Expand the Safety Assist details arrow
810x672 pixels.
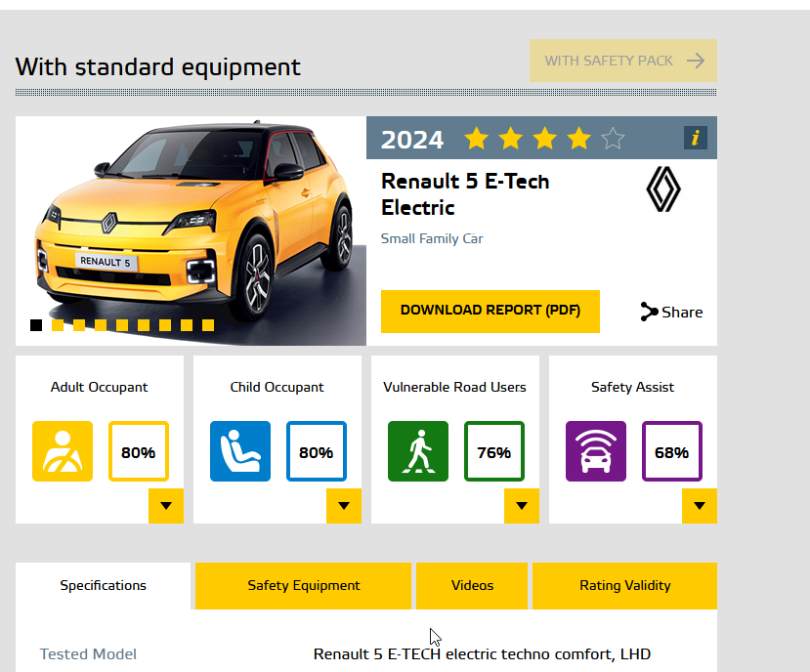pos(700,506)
